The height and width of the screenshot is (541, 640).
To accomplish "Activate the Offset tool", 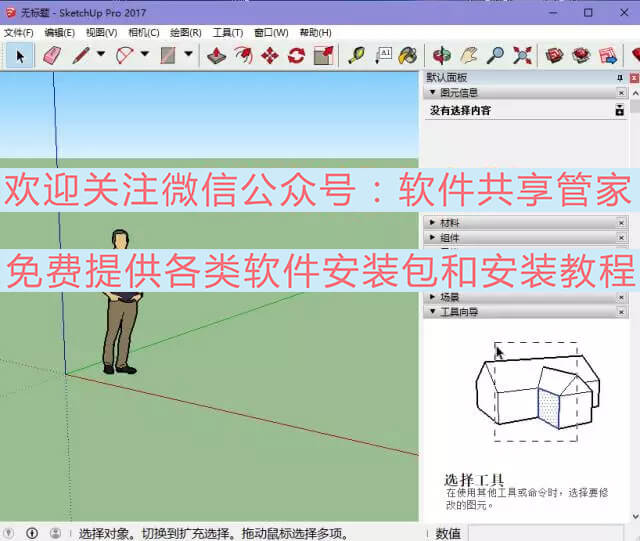I will tap(243, 55).
